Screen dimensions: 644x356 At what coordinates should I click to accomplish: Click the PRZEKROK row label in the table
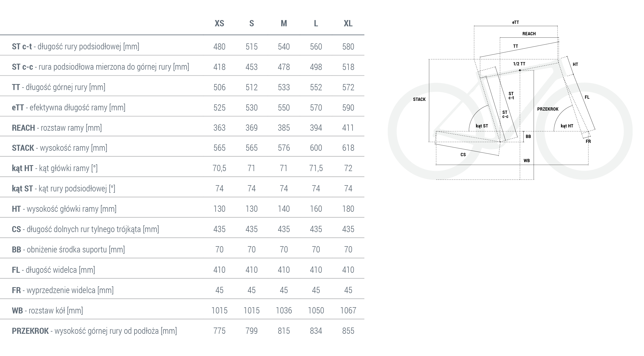pos(94,331)
